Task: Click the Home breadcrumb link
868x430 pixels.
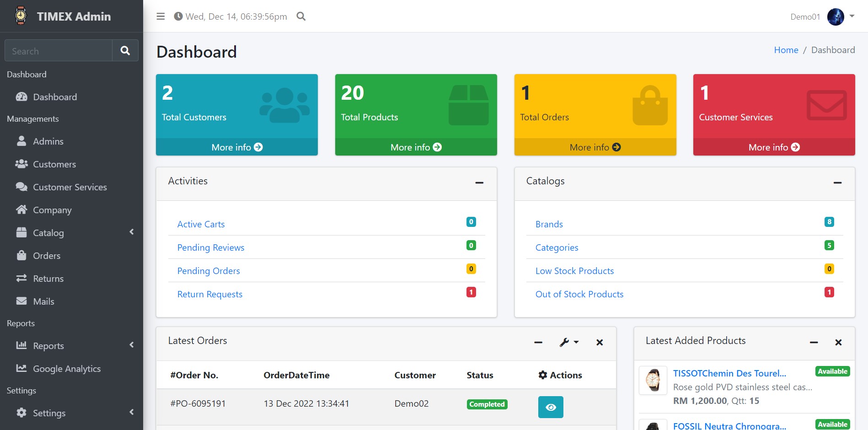Action: point(786,50)
